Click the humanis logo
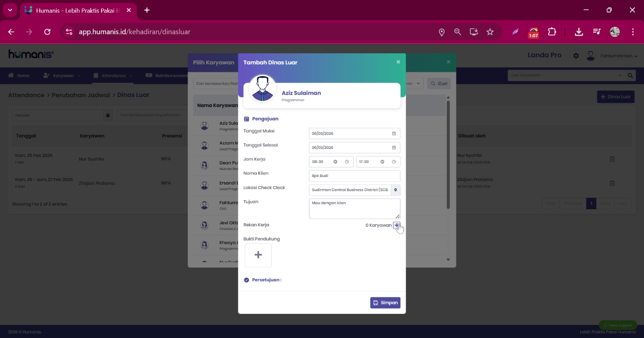 [x=31, y=54]
